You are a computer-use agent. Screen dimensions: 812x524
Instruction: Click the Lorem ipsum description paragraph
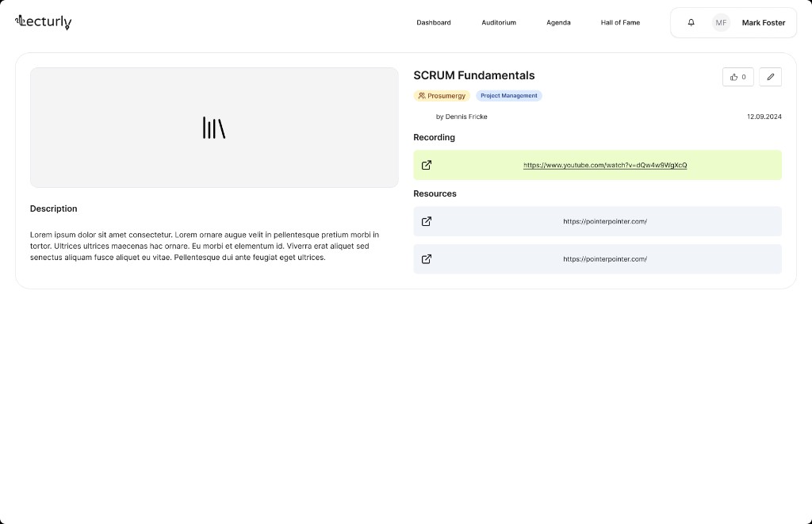point(205,246)
